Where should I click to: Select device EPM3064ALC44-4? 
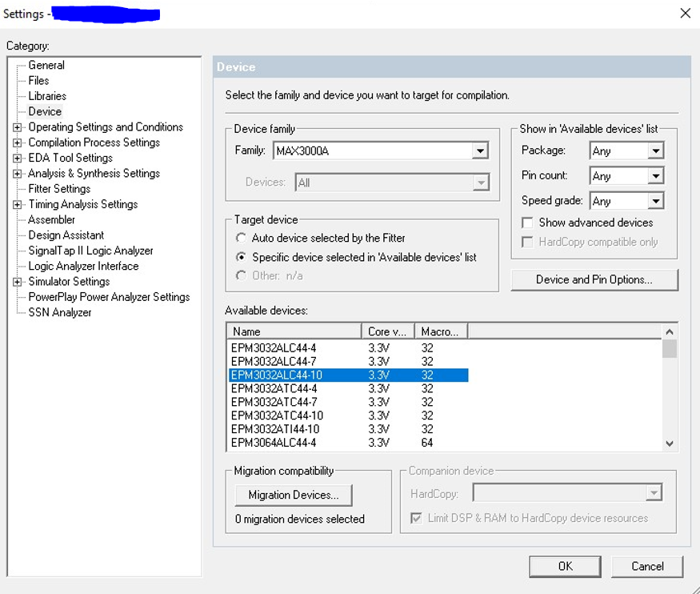click(x=349, y=443)
